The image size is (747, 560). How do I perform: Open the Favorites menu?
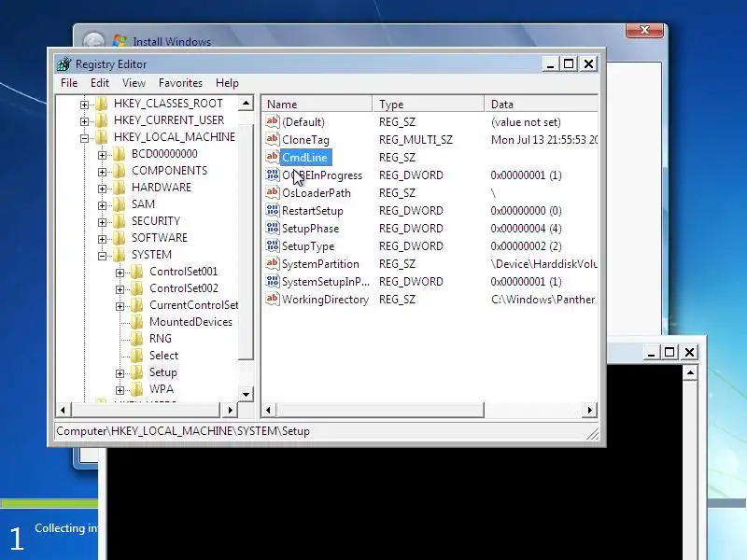(x=180, y=83)
